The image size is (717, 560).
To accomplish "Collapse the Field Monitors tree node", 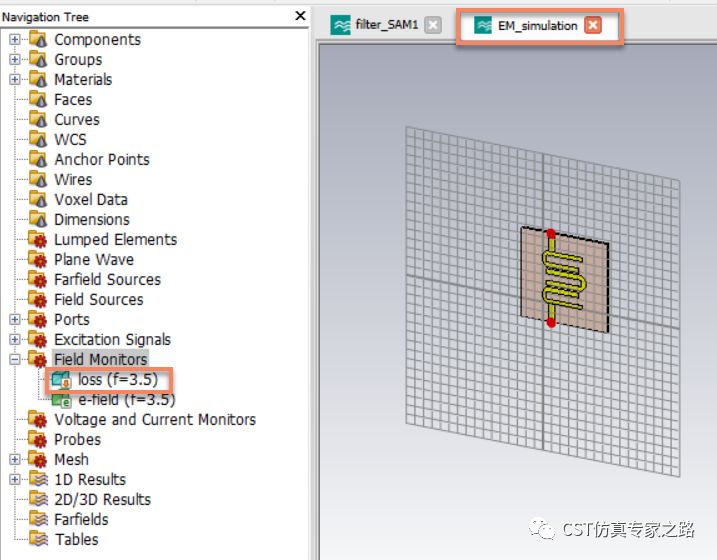I will pyautogui.click(x=15, y=359).
